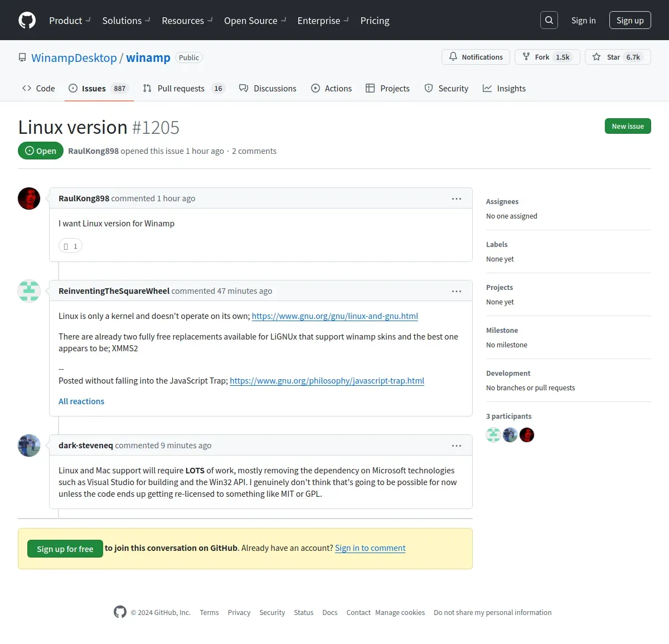Open the Docs footer link

[329, 612]
